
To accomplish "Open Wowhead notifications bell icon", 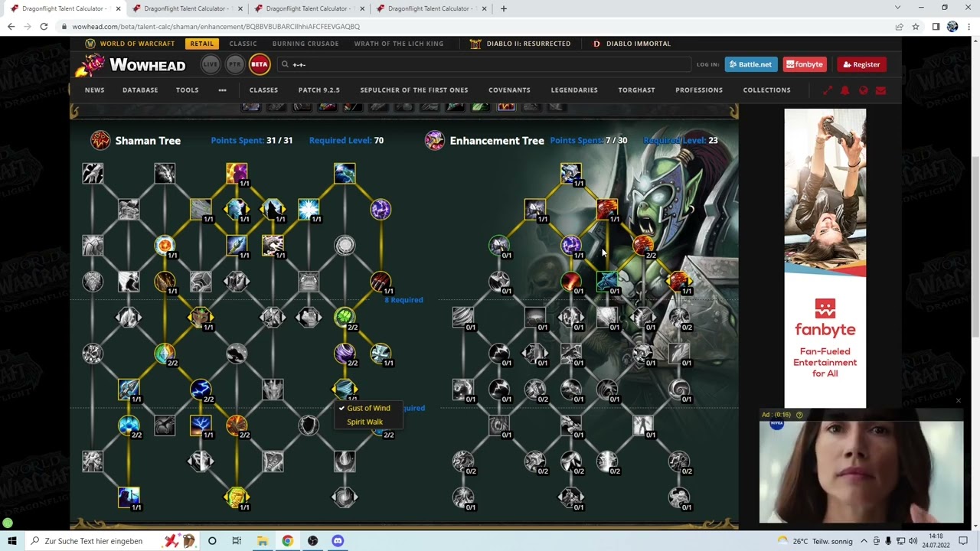I will 844,90.
